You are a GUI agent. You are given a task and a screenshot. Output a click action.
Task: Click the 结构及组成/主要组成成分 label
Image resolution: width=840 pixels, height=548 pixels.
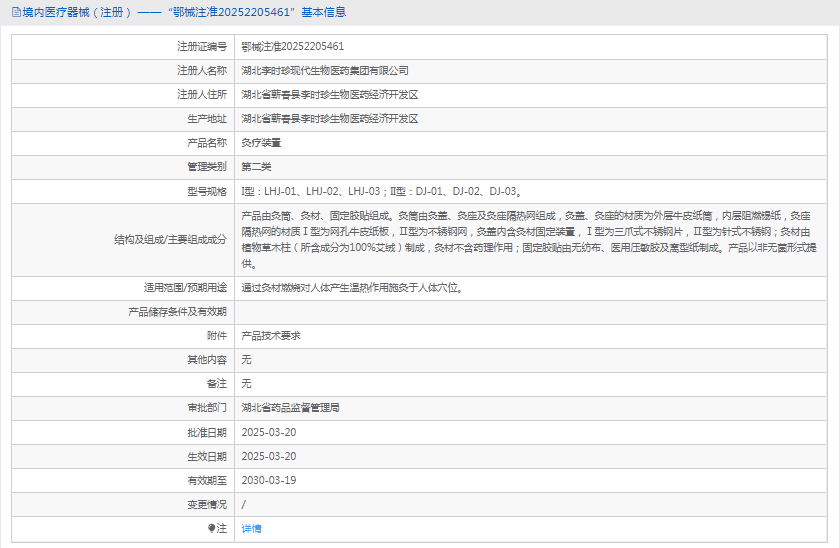[170, 239]
